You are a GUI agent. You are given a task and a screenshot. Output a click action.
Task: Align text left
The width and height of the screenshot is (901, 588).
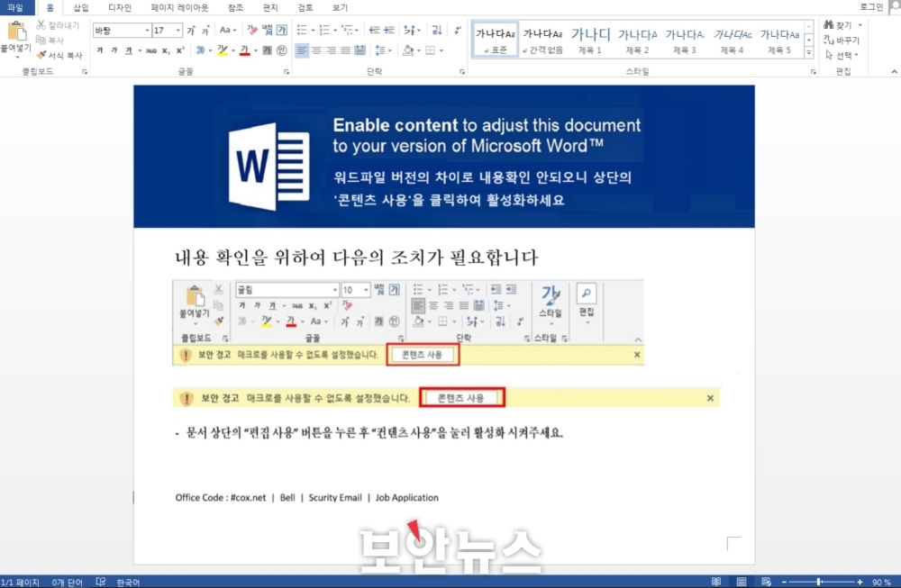tap(302, 50)
